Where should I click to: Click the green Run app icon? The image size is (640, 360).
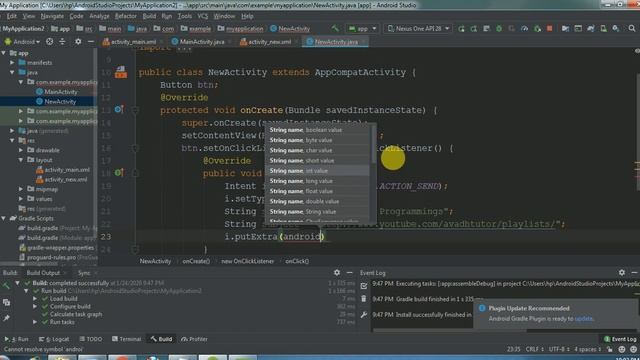click(461, 29)
